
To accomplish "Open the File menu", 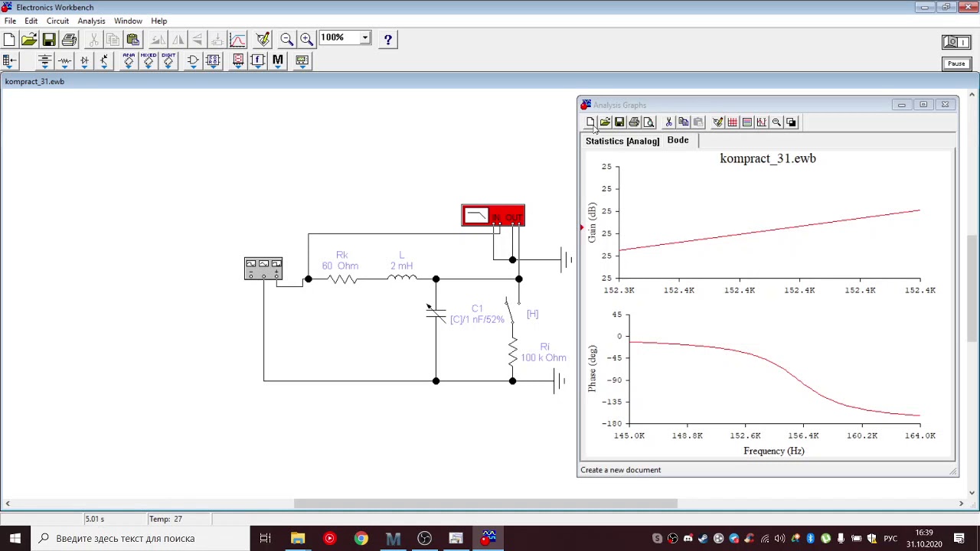I will pyautogui.click(x=10, y=21).
